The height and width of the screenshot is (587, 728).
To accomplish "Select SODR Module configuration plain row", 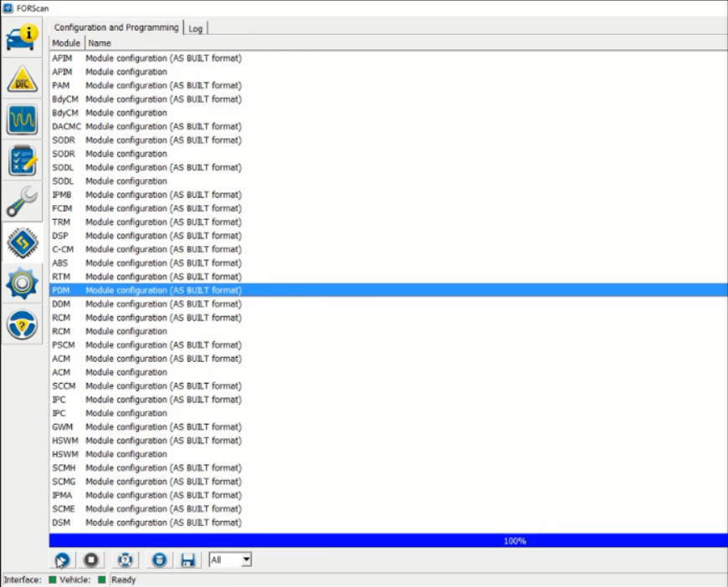I will (388, 154).
